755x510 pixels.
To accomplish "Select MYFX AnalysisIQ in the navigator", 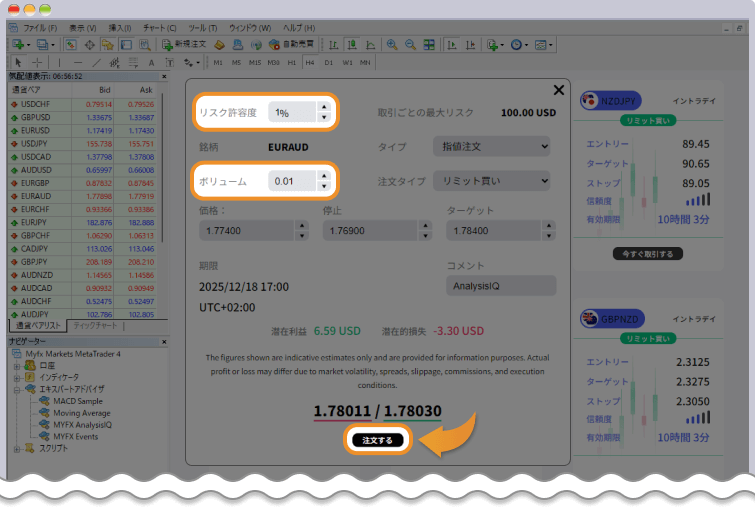I will tap(82, 425).
